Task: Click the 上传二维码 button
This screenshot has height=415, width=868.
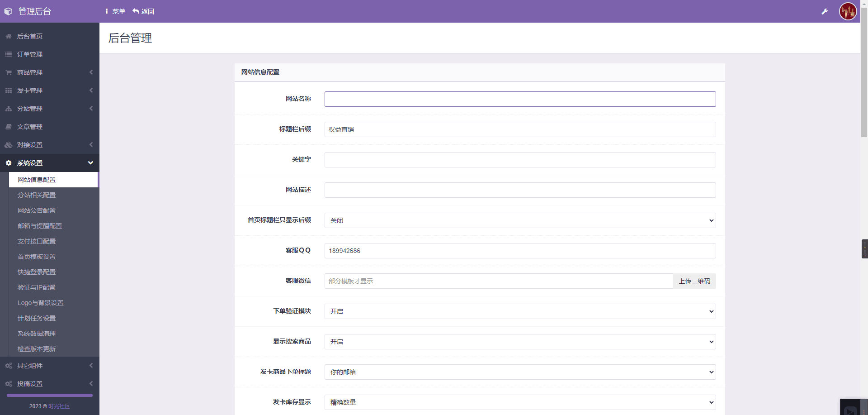Action: coord(694,281)
